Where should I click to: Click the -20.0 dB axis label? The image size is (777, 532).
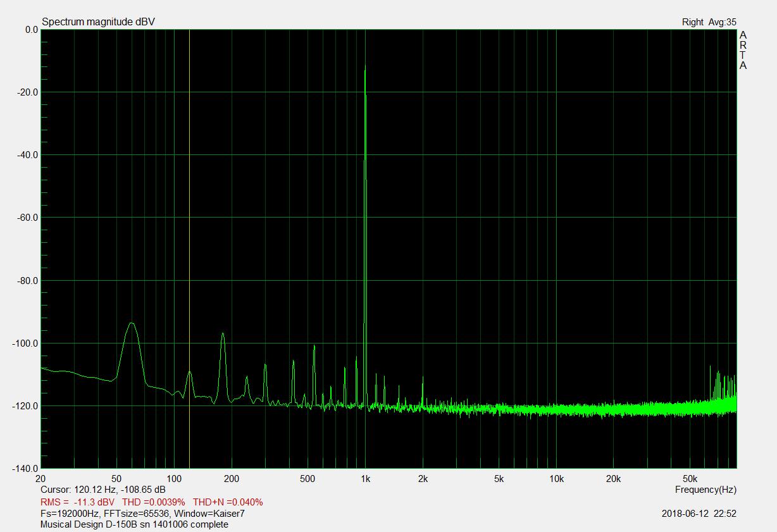[28, 92]
